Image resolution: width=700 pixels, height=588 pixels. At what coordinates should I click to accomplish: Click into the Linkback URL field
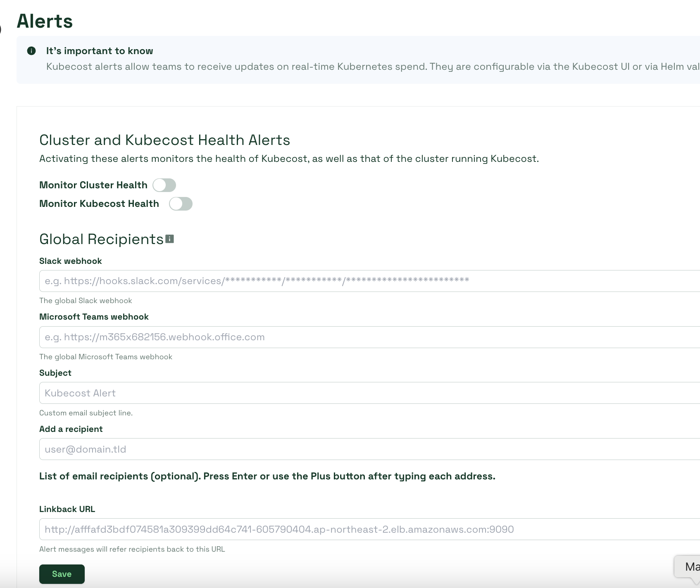[x=369, y=529]
